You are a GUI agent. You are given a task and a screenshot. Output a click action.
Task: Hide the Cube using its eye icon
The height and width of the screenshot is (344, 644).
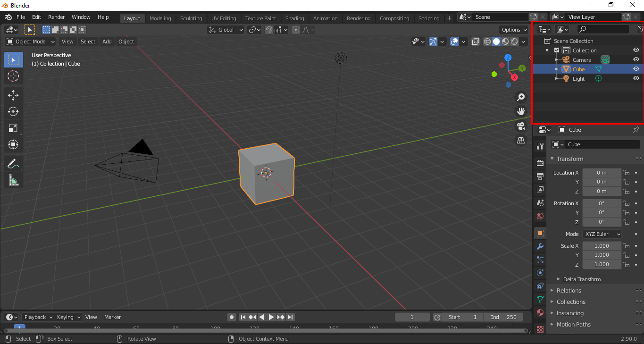click(636, 68)
